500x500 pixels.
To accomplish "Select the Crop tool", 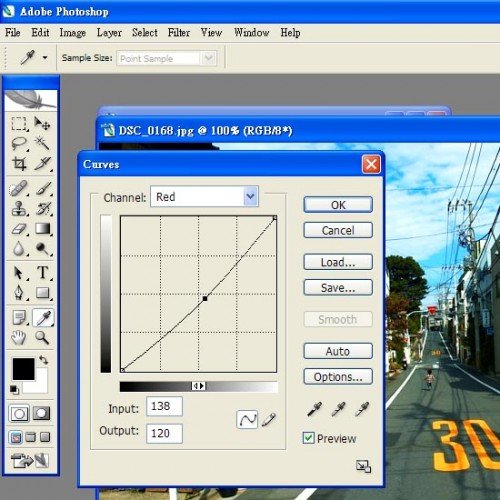I will (19, 164).
